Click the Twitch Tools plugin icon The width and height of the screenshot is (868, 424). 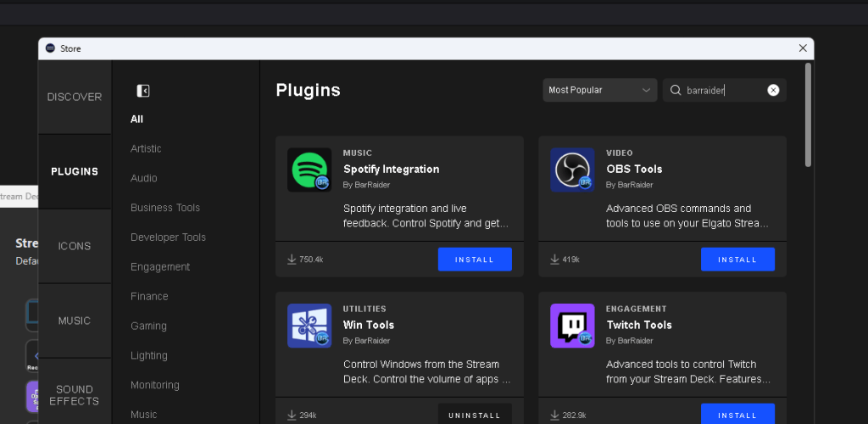(572, 326)
